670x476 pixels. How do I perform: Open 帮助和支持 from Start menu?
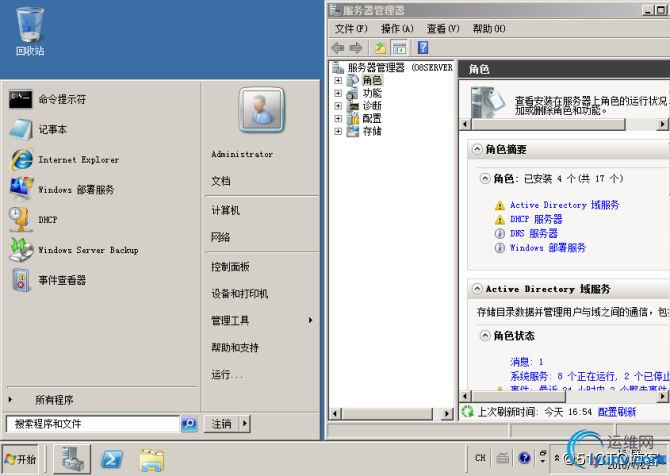pos(235,347)
